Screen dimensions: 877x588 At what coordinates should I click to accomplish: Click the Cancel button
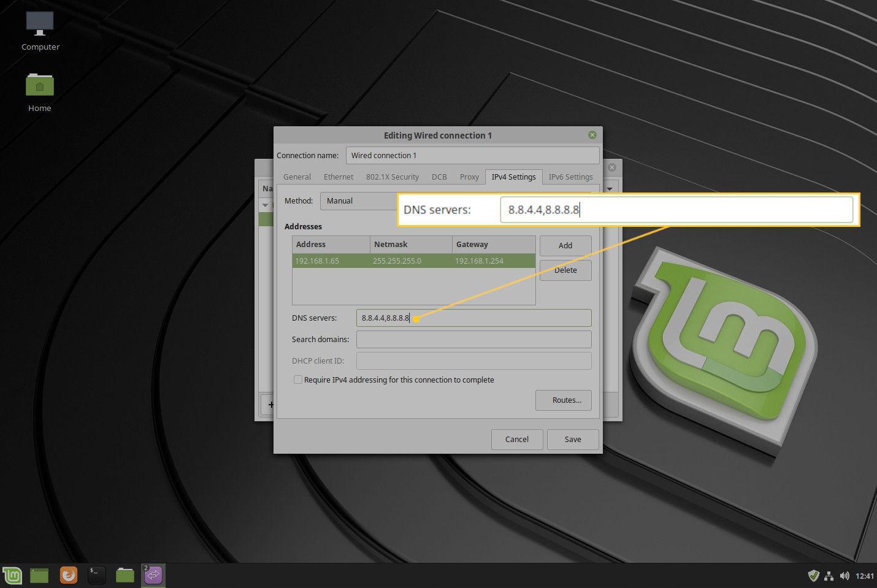[517, 439]
